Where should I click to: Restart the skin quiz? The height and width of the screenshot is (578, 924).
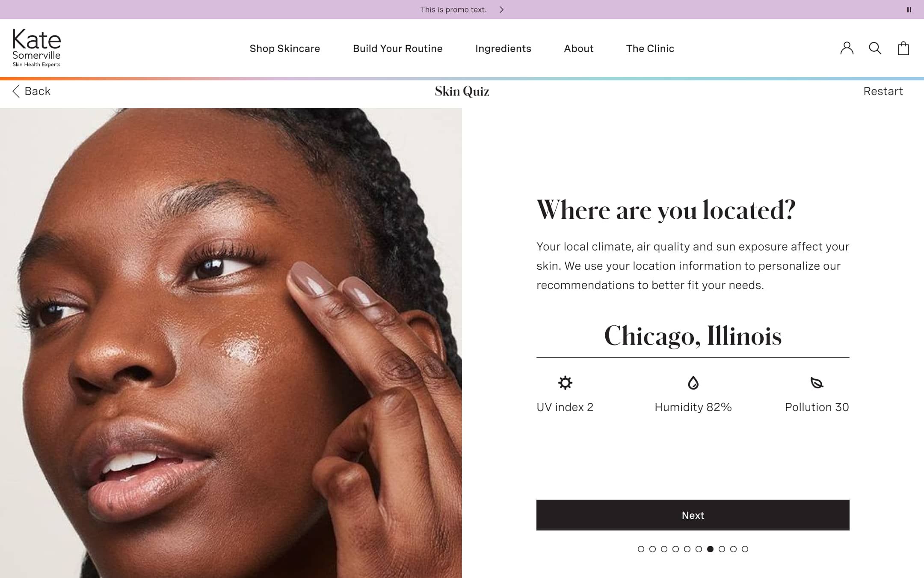pyautogui.click(x=883, y=91)
